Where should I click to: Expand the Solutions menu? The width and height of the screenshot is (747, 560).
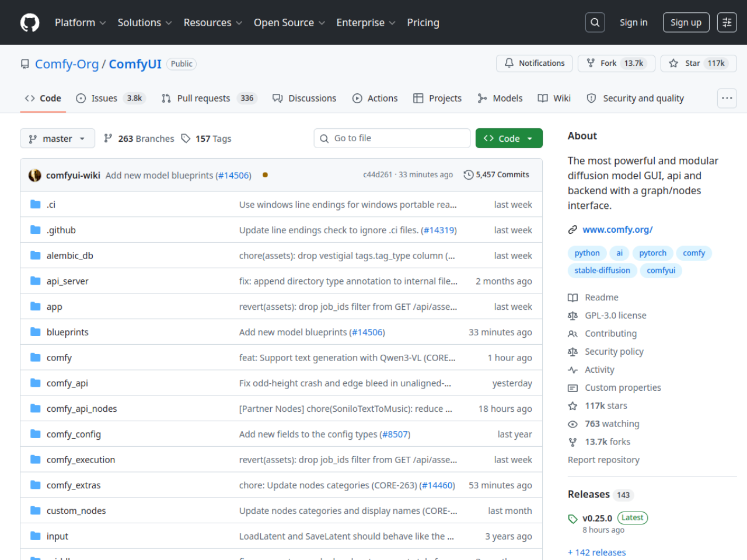tap(145, 23)
